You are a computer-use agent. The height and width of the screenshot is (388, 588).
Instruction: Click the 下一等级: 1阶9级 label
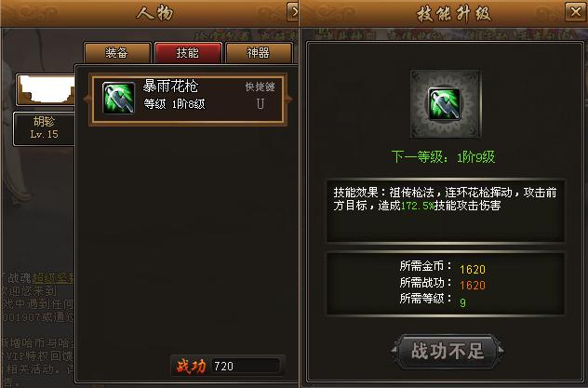pyautogui.click(x=443, y=156)
